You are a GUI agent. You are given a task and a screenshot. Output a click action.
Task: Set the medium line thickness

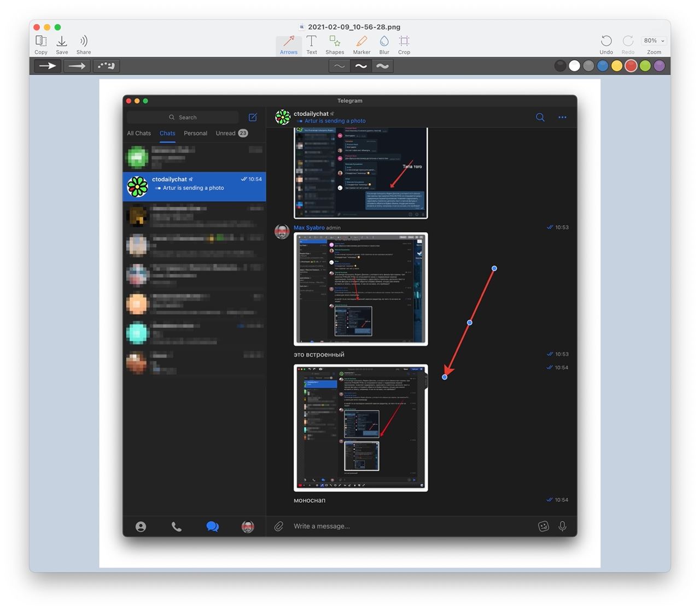coord(361,66)
